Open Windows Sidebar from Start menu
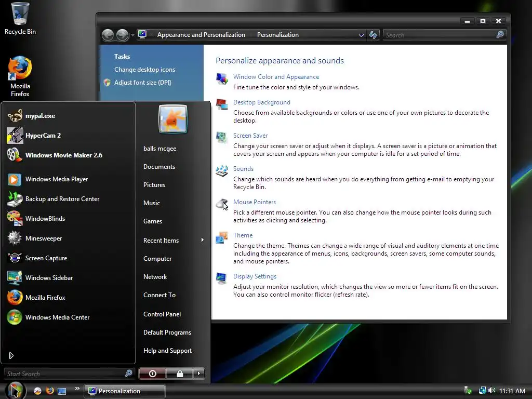 click(68, 277)
